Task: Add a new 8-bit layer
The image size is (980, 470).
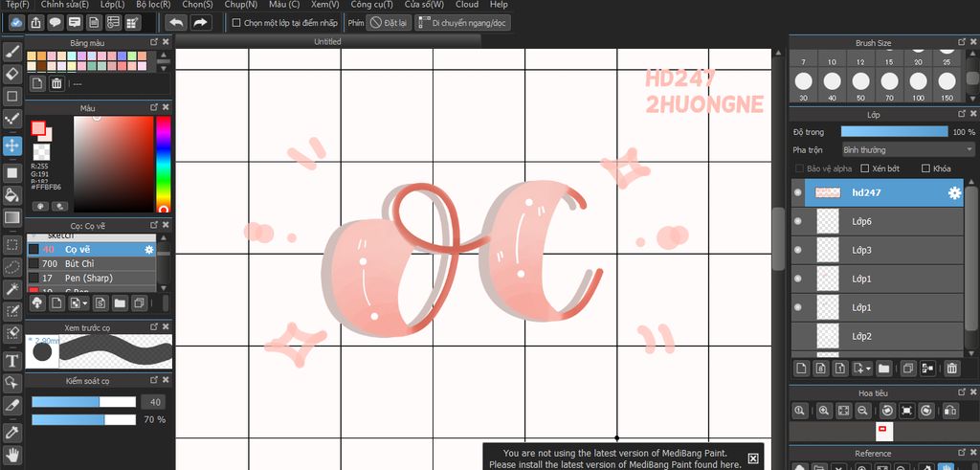Action: (x=821, y=369)
